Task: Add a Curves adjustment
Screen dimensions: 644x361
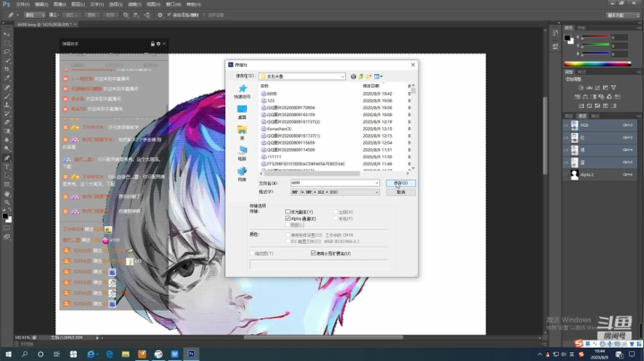Action: click(597, 88)
